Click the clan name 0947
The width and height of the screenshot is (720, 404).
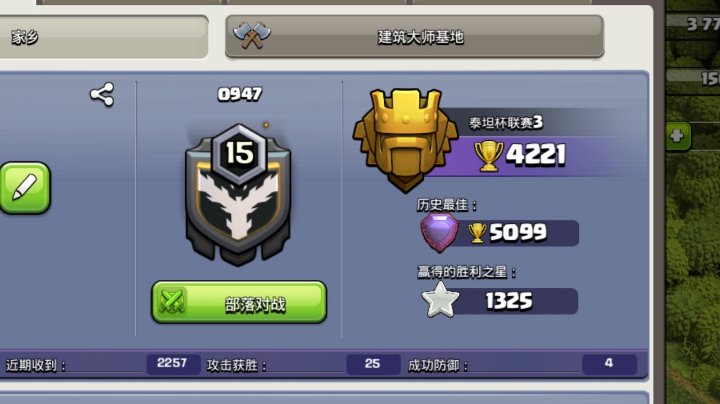point(240,94)
